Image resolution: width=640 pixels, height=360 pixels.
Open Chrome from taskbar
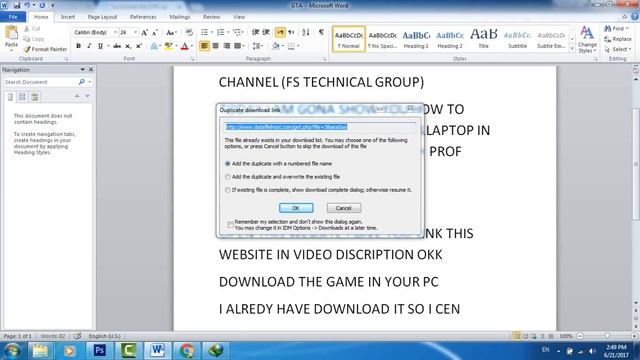click(187, 351)
